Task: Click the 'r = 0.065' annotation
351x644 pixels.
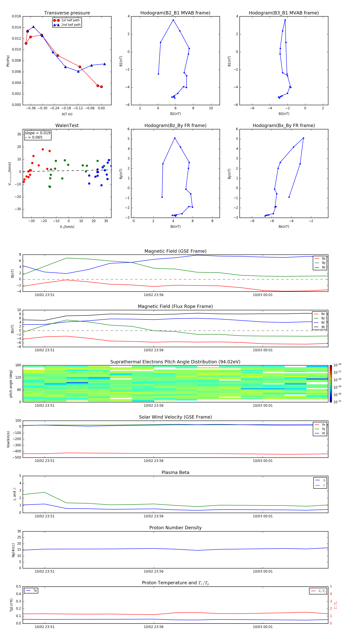Action: [34, 137]
